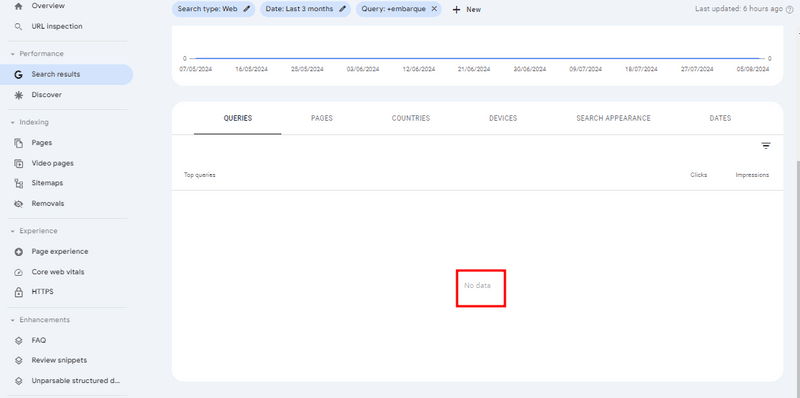Open Video pages in sidebar

pos(53,163)
